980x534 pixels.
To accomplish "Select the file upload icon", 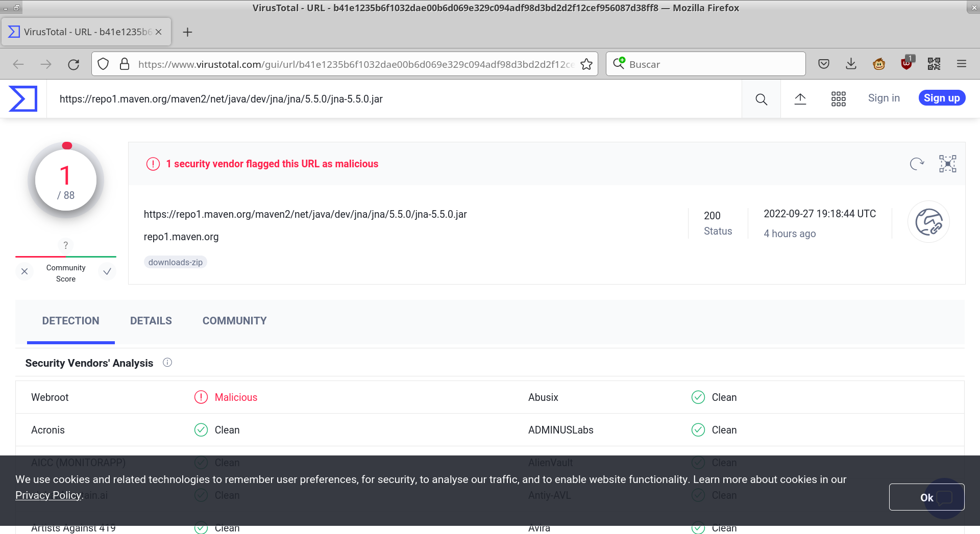I will [800, 98].
